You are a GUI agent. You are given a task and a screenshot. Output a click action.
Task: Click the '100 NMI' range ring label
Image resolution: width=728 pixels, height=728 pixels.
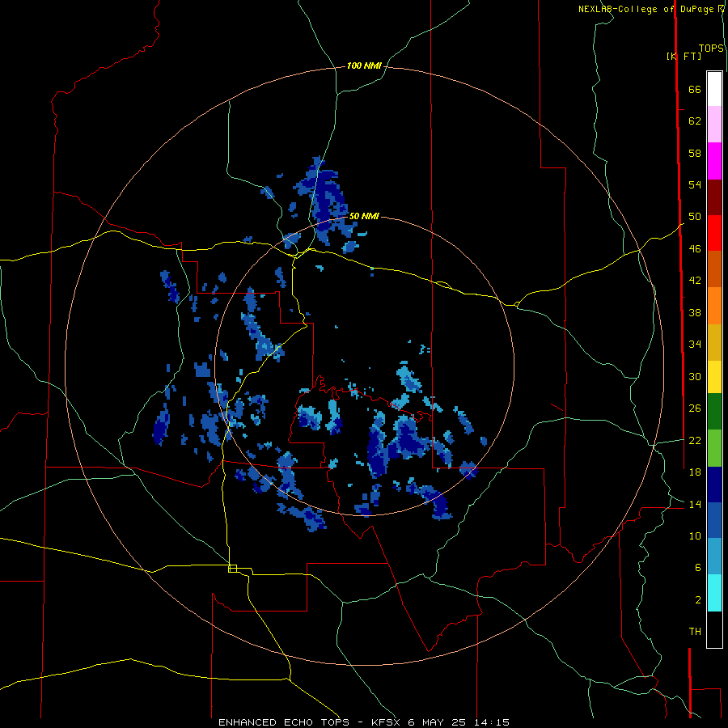pyautogui.click(x=364, y=66)
